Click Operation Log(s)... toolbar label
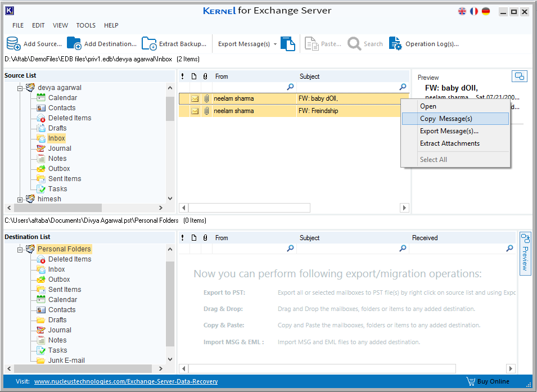537x392 pixels. (x=432, y=44)
